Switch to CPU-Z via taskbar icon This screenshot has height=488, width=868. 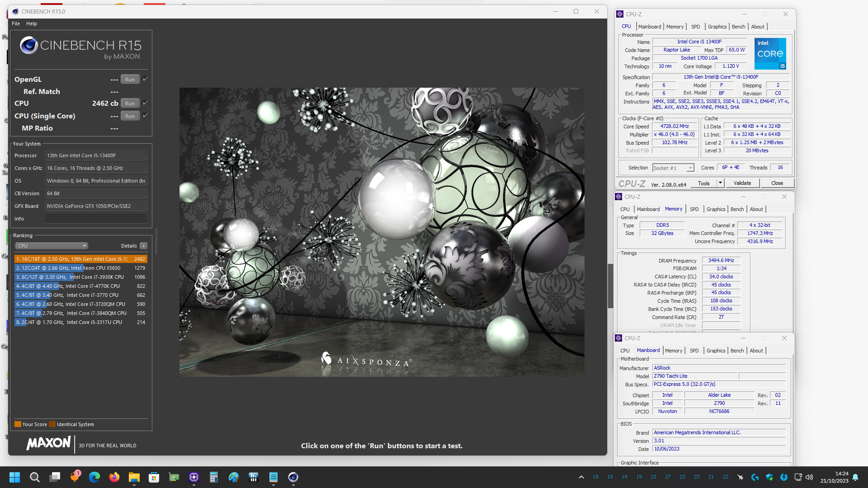pyautogui.click(x=194, y=477)
